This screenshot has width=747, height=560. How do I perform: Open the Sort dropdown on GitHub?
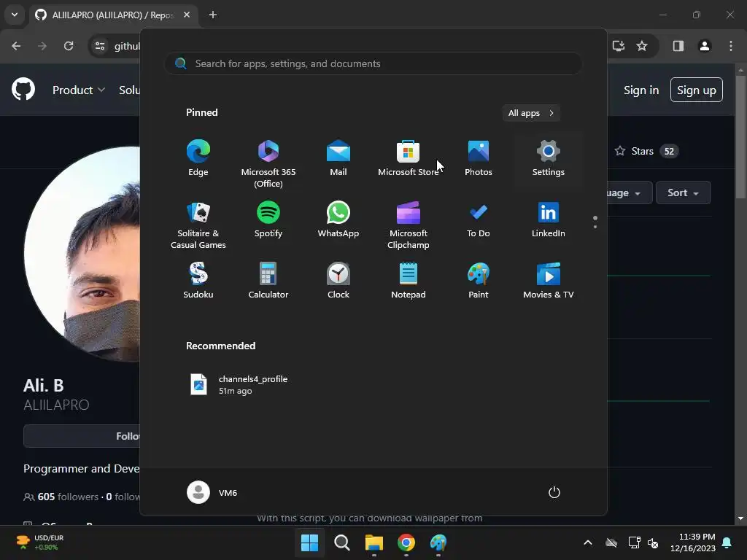(683, 192)
